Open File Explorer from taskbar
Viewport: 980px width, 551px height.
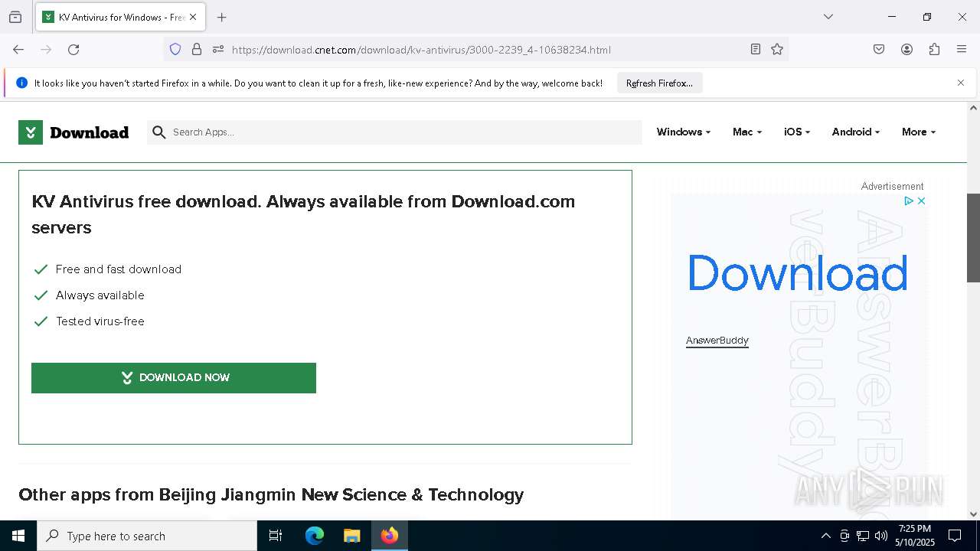coord(351,536)
